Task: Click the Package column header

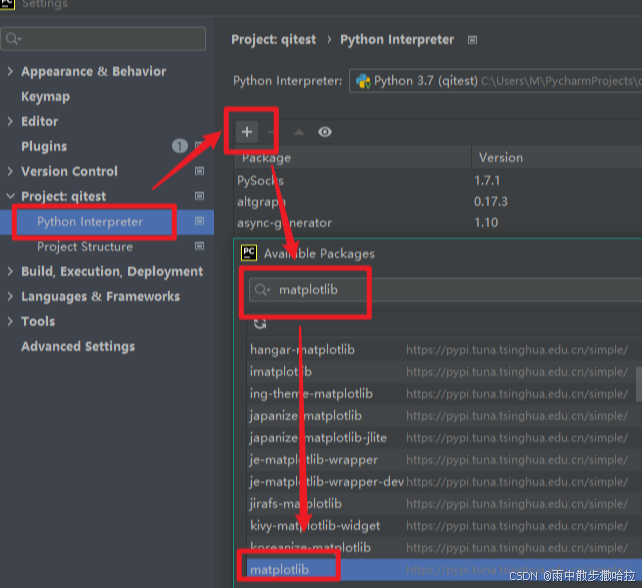Action: tap(353, 158)
